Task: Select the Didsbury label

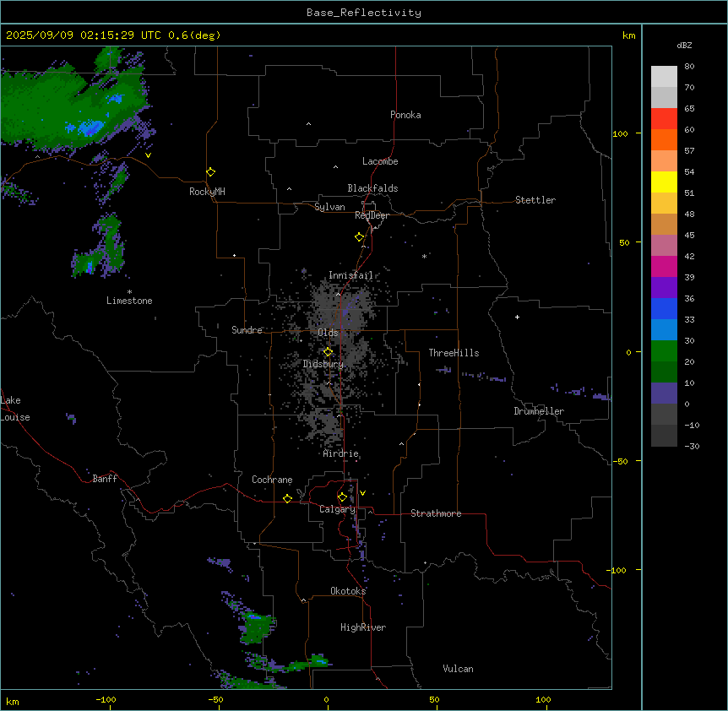Action: pyautogui.click(x=323, y=364)
